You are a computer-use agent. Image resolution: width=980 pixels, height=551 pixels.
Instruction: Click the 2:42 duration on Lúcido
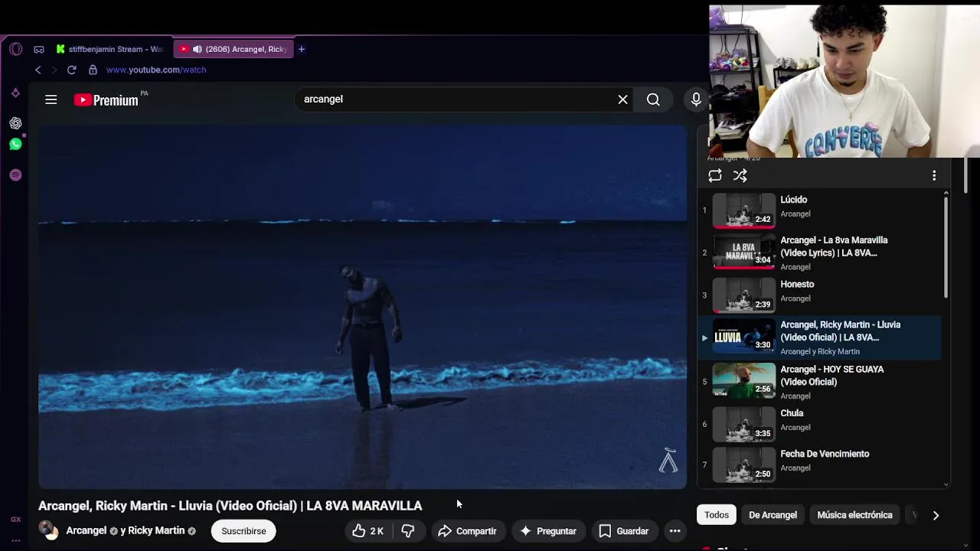click(763, 220)
